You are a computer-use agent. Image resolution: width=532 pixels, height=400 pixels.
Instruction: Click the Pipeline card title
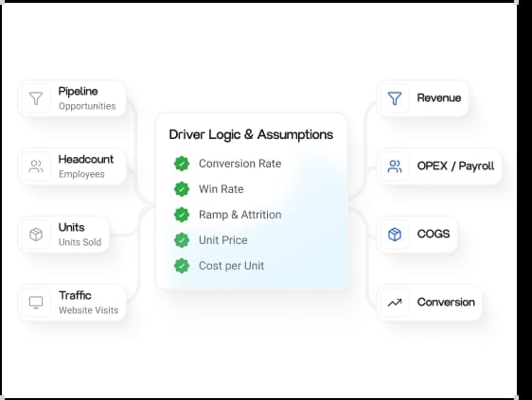[x=78, y=92]
